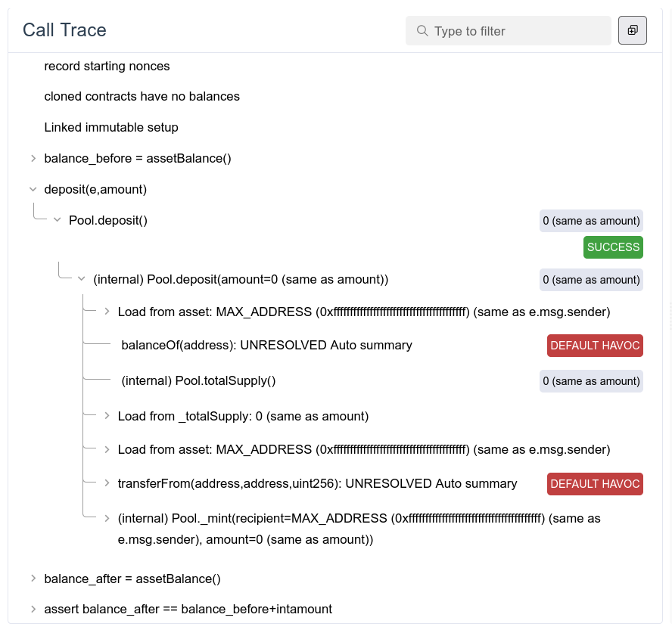Select the Linked immutable setup entry
672x633 pixels.
point(110,127)
